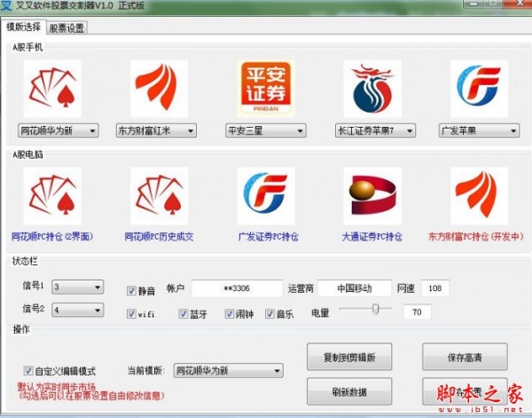
Task: Expand the 当前模版 dropdown
Action: [229, 370]
